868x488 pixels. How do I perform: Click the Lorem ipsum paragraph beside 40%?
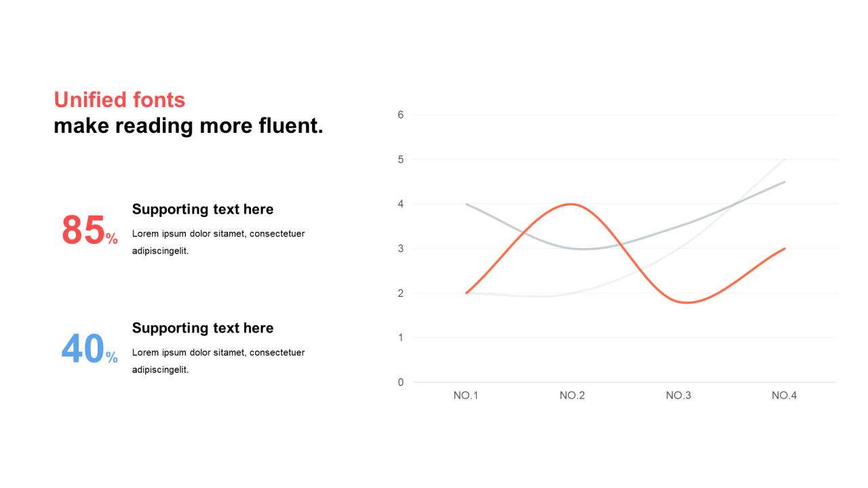tap(218, 361)
